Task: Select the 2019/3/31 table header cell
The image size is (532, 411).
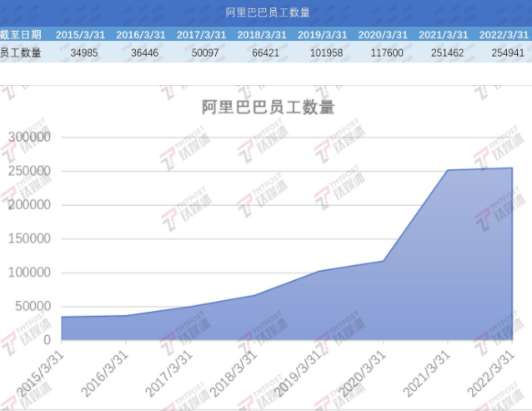Action: (323, 34)
